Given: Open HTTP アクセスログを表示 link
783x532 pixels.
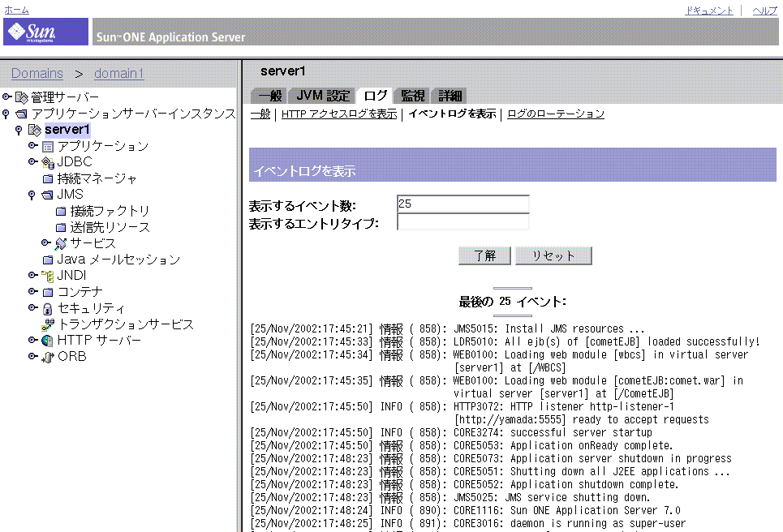Looking at the screenshot, I should click(339, 114).
